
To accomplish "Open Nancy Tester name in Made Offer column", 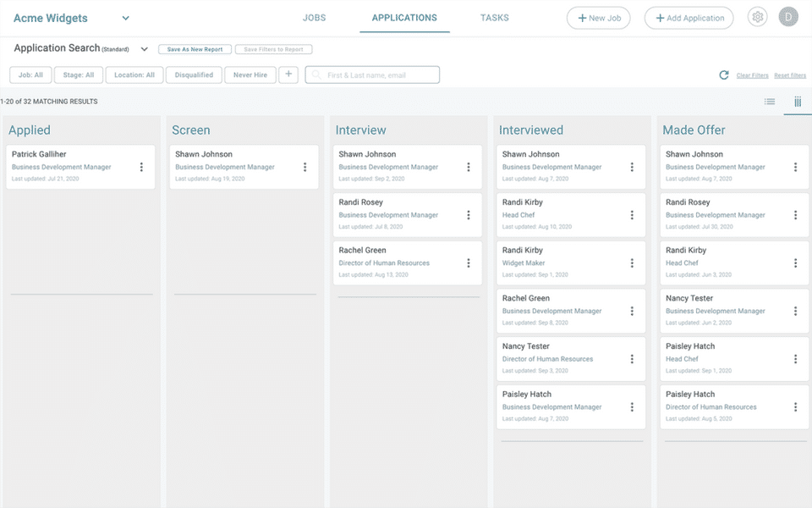I will point(689,298).
